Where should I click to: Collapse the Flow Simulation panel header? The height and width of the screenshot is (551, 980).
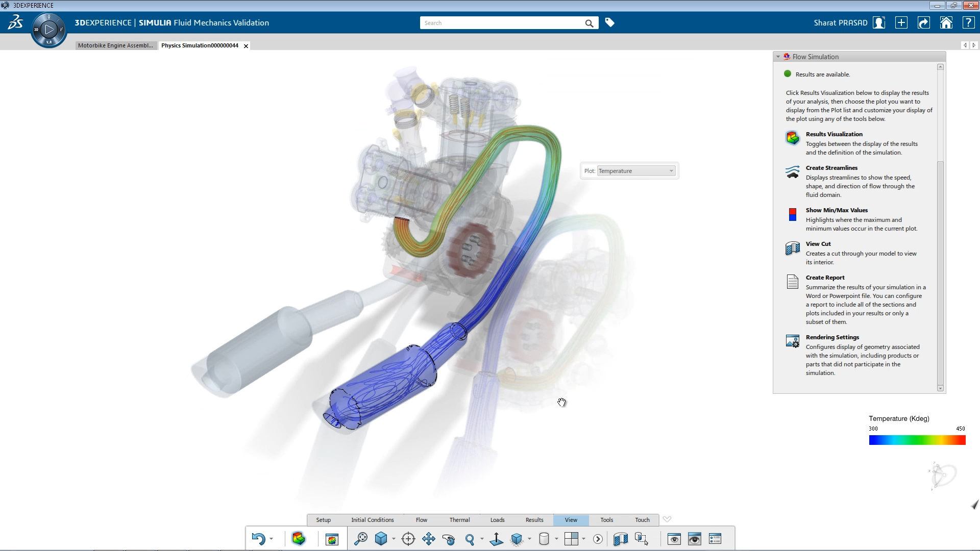[x=778, y=57]
